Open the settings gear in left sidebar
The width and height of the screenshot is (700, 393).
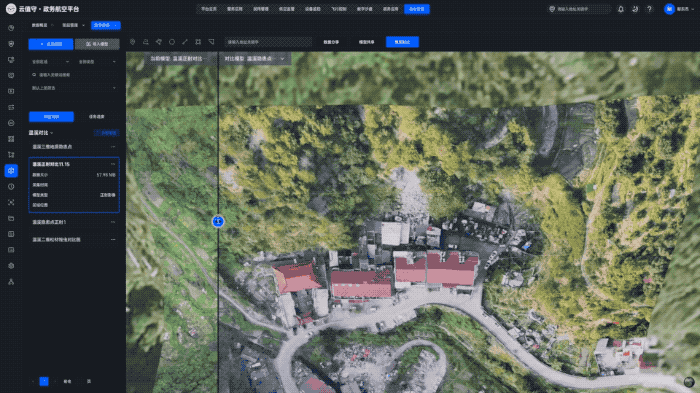pyautogui.click(x=11, y=266)
